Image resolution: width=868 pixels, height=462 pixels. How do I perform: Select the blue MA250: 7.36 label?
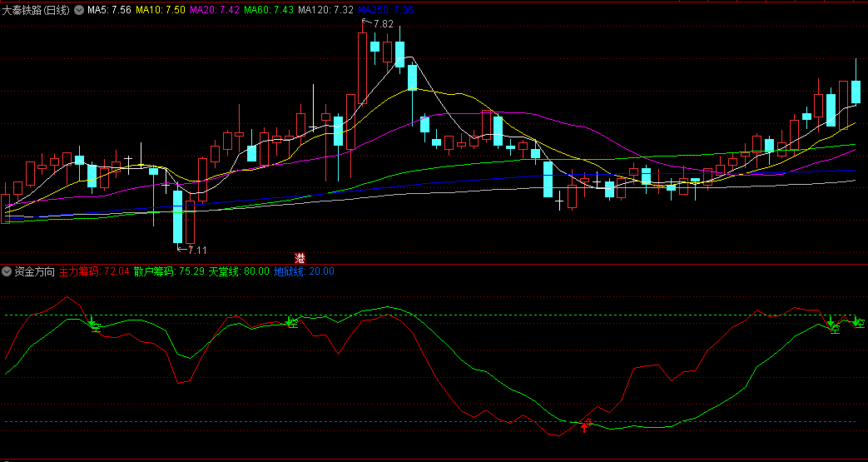(x=385, y=9)
